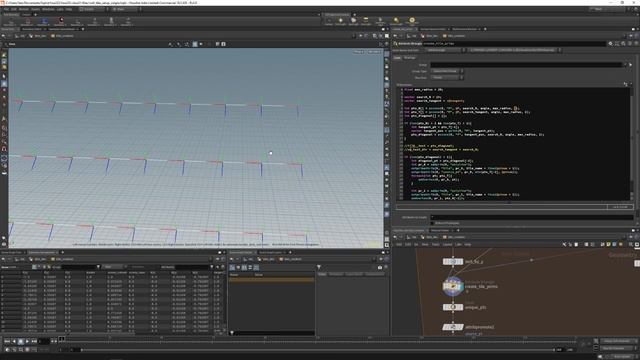
Task: Expand the Group field dropdown arrow
Action: (625, 64)
